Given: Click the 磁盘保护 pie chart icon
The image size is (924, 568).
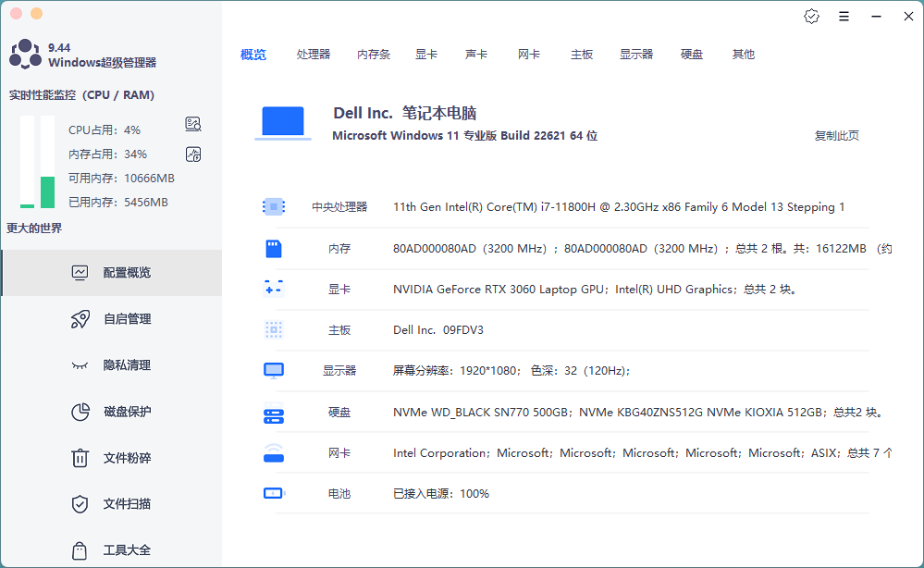Looking at the screenshot, I should [80, 412].
